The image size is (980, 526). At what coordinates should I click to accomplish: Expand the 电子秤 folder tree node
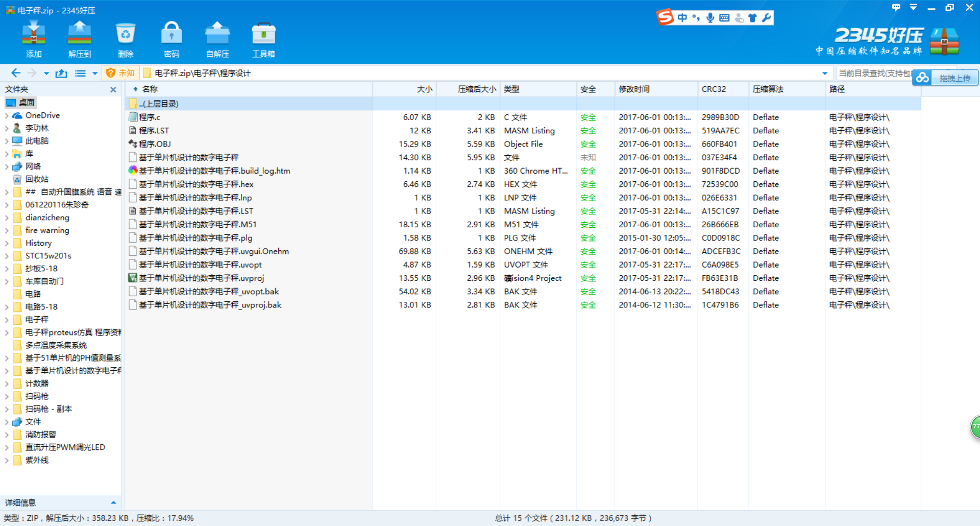(x=7, y=320)
